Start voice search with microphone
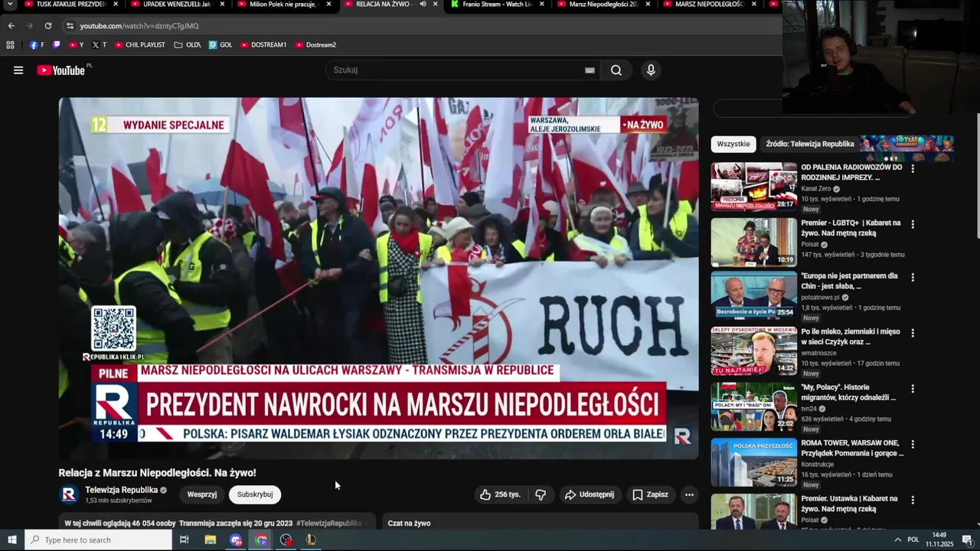Image resolution: width=980 pixels, height=551 pixels. [x=651, y=70]
